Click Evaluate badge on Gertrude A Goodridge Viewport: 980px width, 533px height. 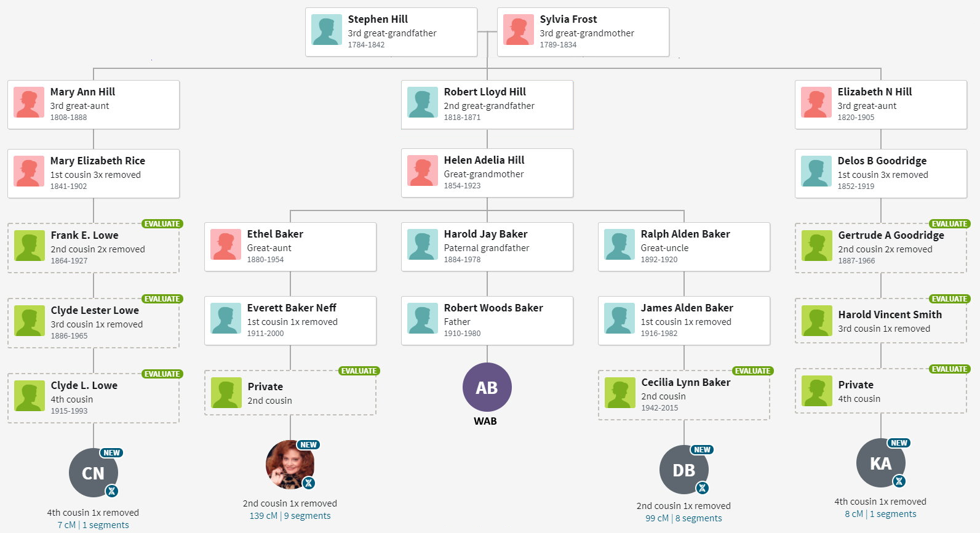950,223
